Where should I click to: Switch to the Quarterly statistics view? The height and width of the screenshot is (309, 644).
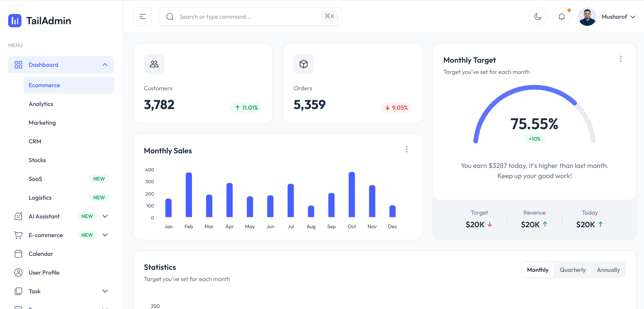tap(573, 269)
